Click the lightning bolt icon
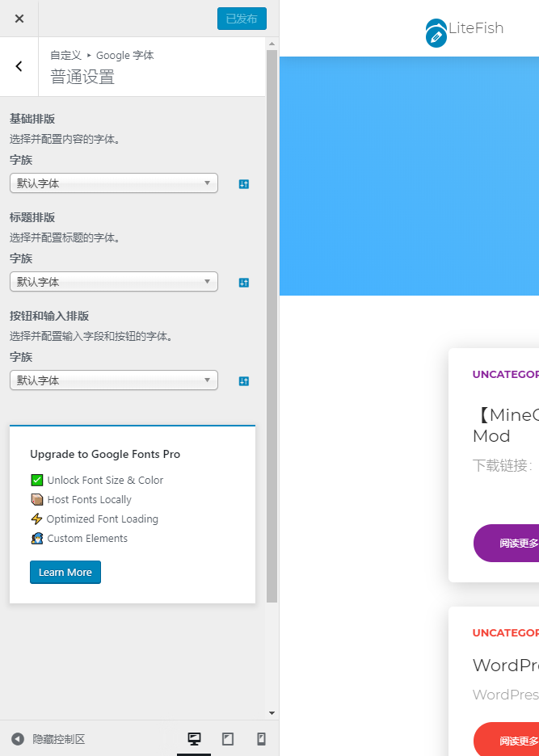539x756 pixels. pyautogui.click(x=36, y=519)
